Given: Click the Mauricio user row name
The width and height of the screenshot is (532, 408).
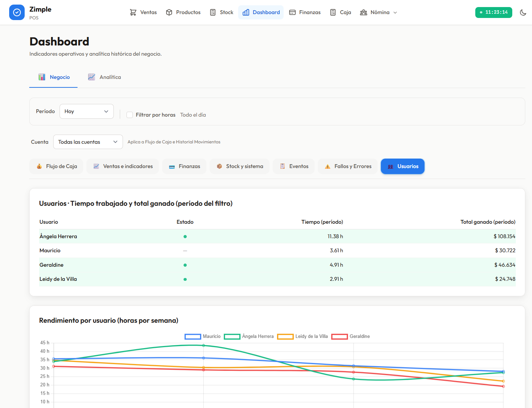Looking at the screenshot, I should click(x=50, y=251).
